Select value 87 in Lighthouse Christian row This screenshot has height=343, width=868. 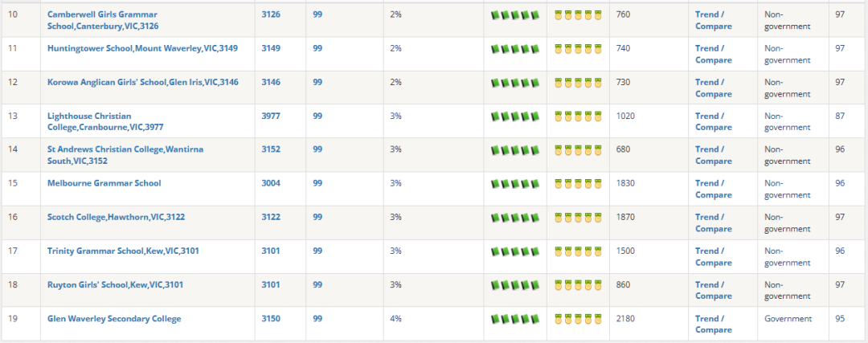point(841,116)
